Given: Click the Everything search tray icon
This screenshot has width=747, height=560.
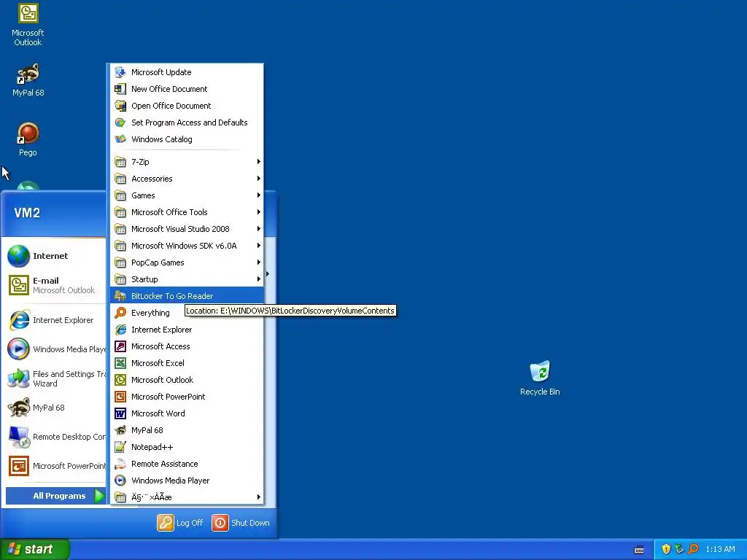Looking at the screenshot, I should pyautogui.click(x=693, y=549).
